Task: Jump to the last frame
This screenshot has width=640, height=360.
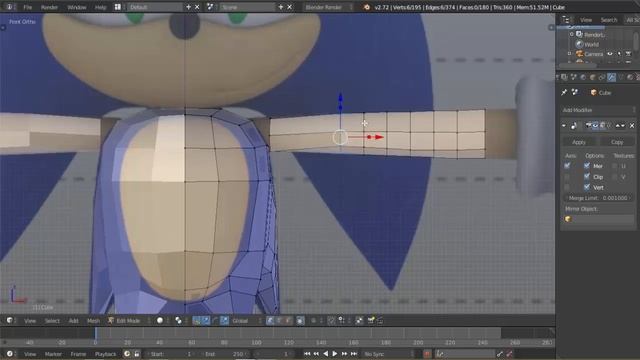Action: pyautogui.click(x=353, y=354)
